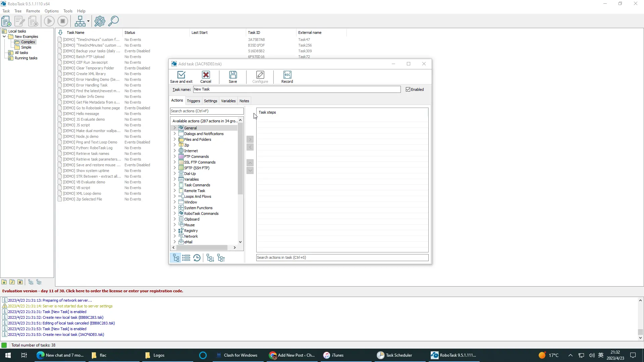The image size is (644, 362).
Task: Expand the Mouse action group
Action: [x=175, y=225]
